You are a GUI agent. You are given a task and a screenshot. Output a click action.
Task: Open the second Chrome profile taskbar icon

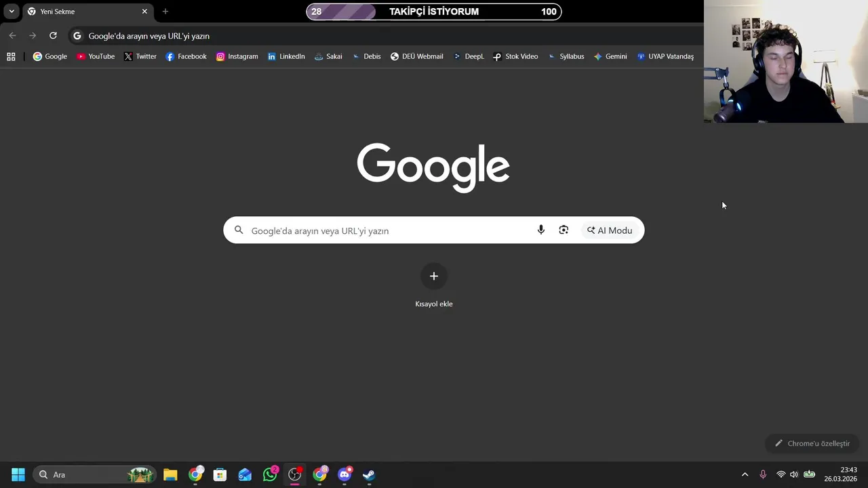319,474
